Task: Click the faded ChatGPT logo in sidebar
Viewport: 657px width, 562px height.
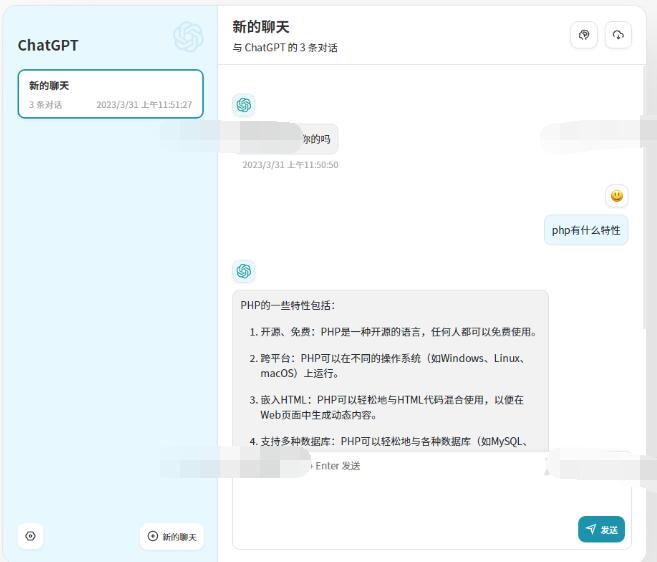Action: pos(189,37)
